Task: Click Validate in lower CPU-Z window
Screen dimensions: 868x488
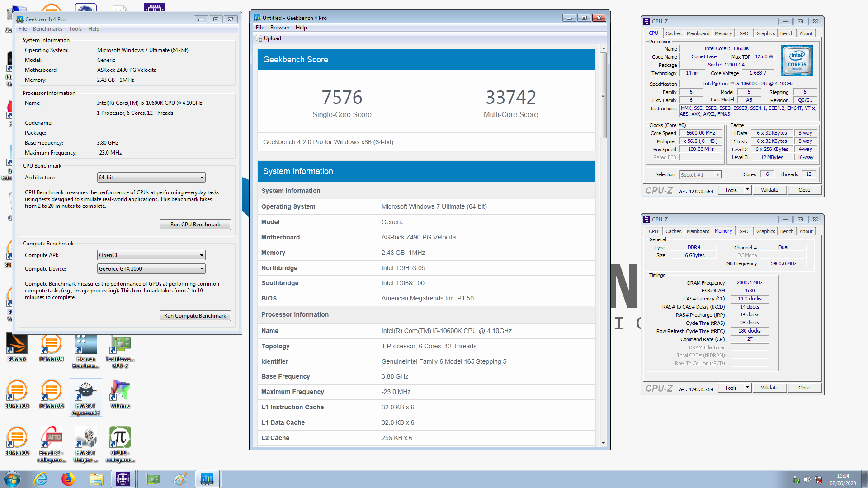Action: coord(769,388)
